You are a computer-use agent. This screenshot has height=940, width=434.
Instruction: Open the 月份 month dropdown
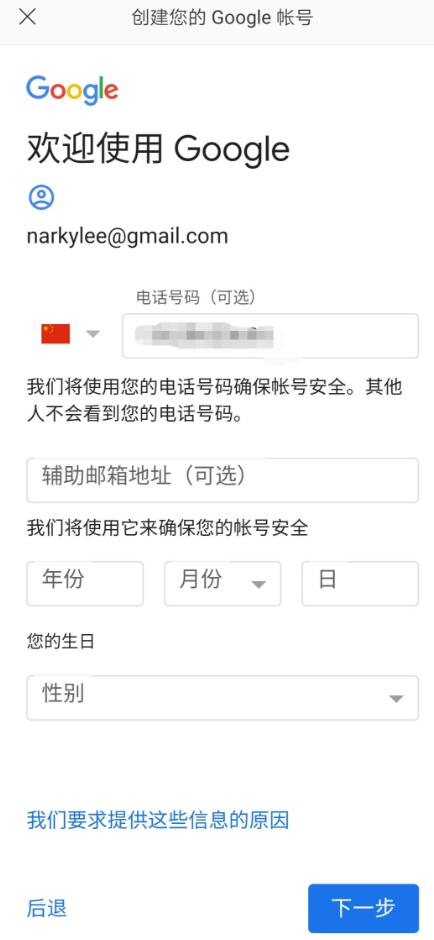pyautogui.click(x=222, y=583)
